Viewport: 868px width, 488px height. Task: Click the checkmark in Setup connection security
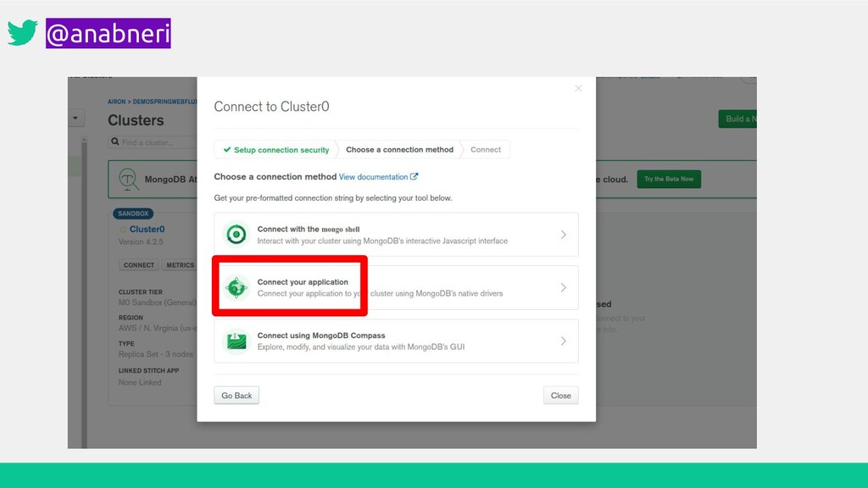coord(227,149)
